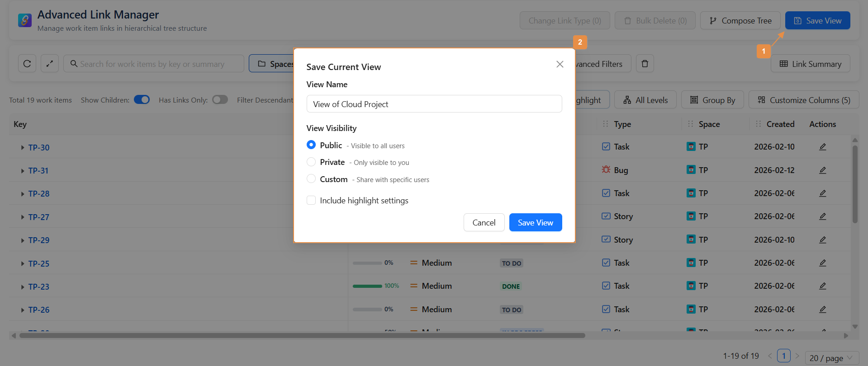
Task: Click previous page arrow in pagination
Action: pyautogui.click(x=770, y=356)
